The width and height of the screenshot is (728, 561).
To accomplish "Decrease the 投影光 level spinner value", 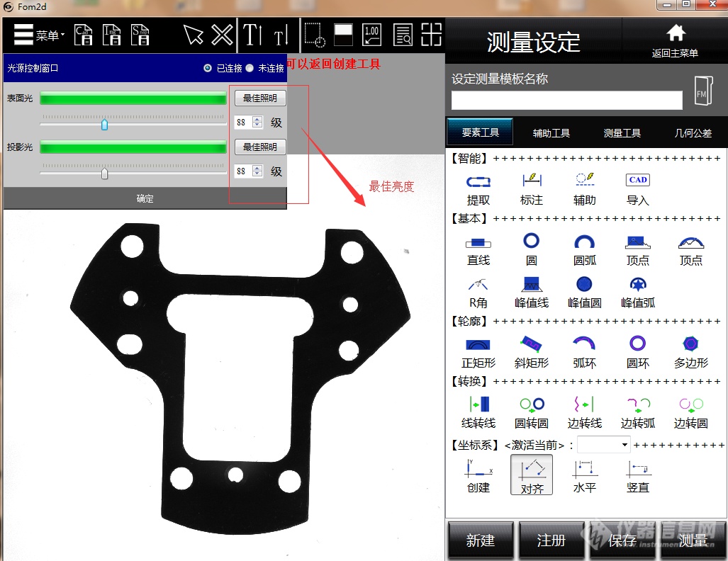I will pyautogui.click(x=257, y=174).
